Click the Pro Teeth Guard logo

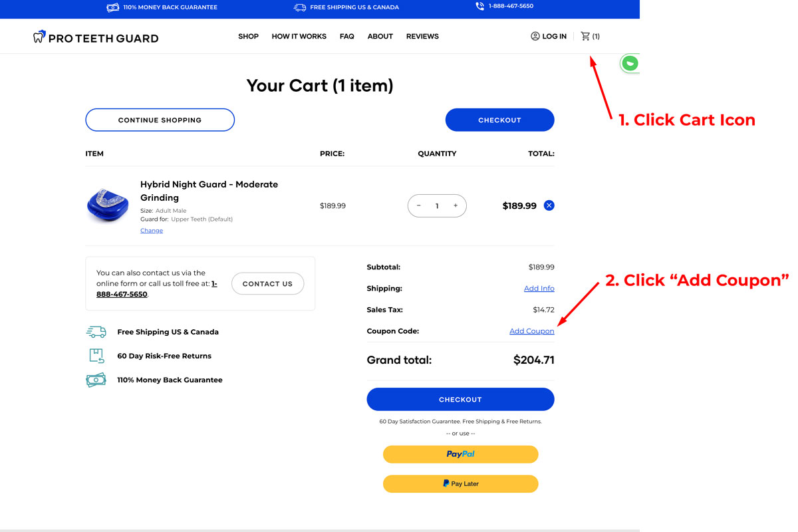pos(96,37)
